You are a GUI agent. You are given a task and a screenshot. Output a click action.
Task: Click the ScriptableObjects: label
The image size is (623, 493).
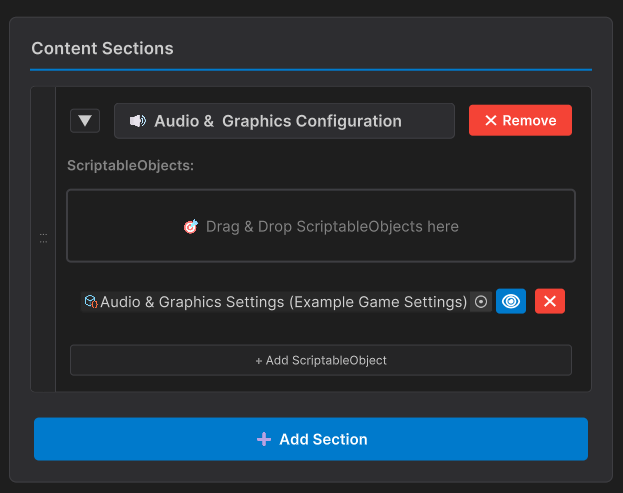[x=130, y=165]
